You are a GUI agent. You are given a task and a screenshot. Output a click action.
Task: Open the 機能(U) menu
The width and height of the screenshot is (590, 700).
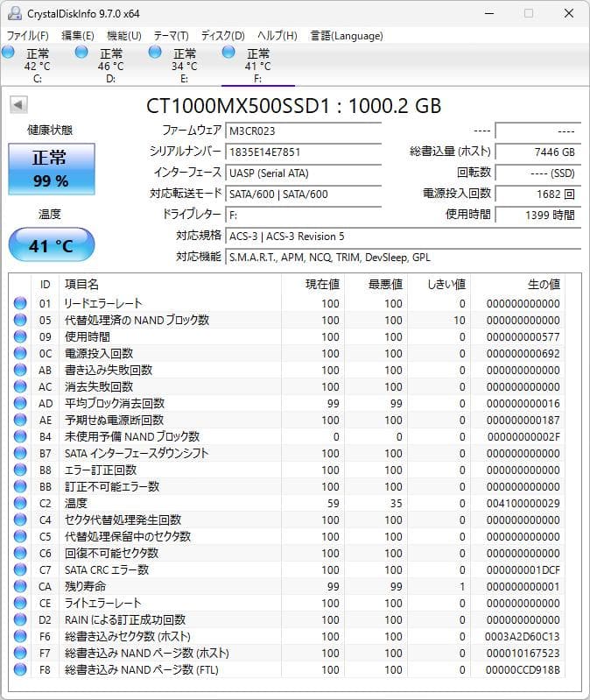click(124, 35)
